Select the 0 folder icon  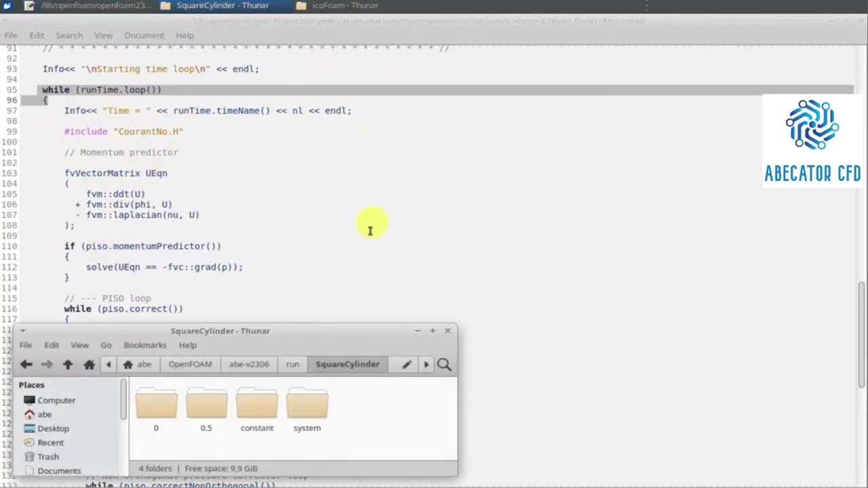[156, 405]
